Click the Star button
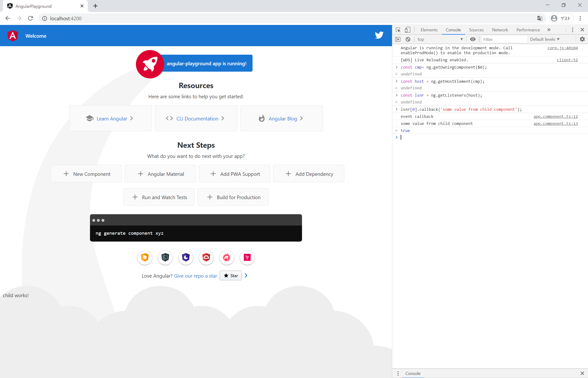The height and width of the screenshot is (378, 588). click(231, 276)
